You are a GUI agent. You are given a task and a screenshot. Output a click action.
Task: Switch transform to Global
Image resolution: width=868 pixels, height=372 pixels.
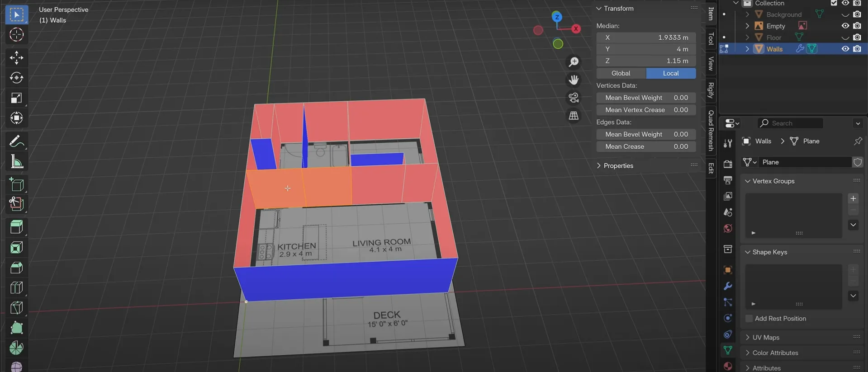point(621,73)
